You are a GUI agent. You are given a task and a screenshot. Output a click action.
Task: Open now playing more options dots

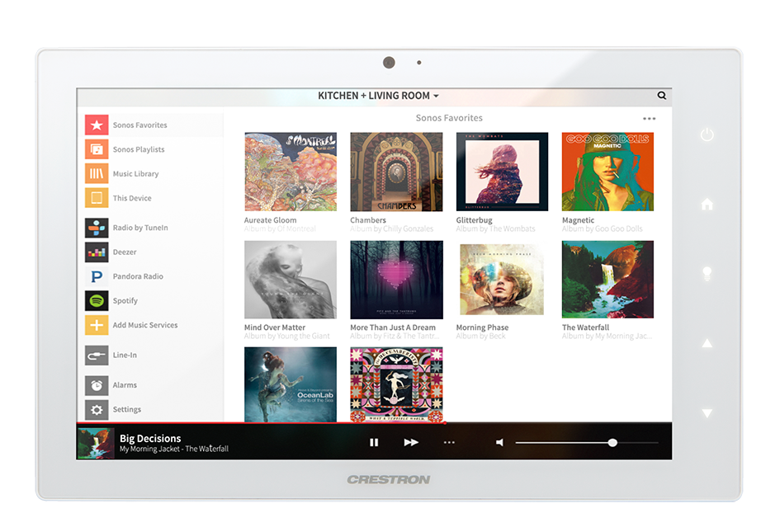pyautogui.click(x=449, y=442)
